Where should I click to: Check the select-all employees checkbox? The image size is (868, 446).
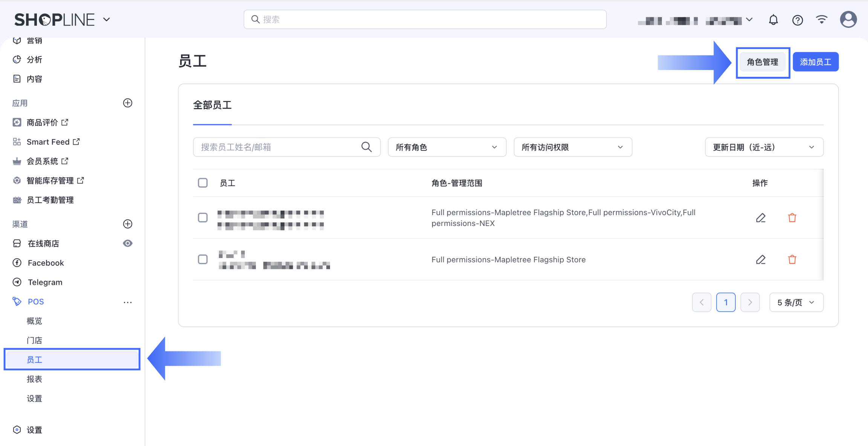tap(203, 183)
